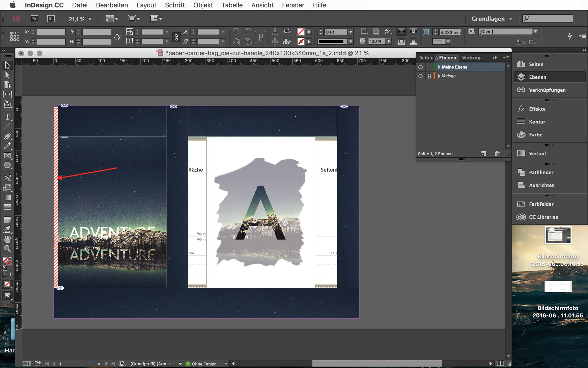Open the Farbfelder panel

tap(541, 204)
